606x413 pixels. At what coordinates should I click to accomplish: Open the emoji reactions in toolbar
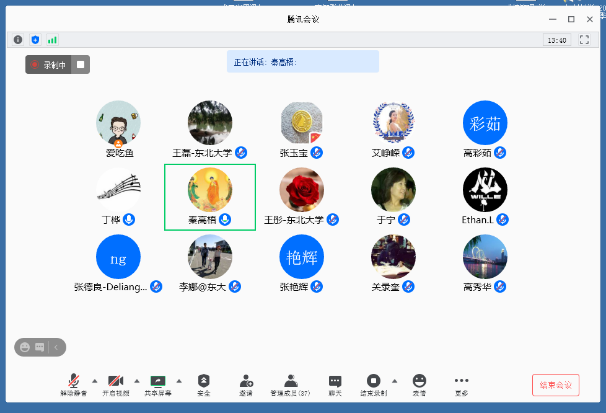tap(419, 383)
